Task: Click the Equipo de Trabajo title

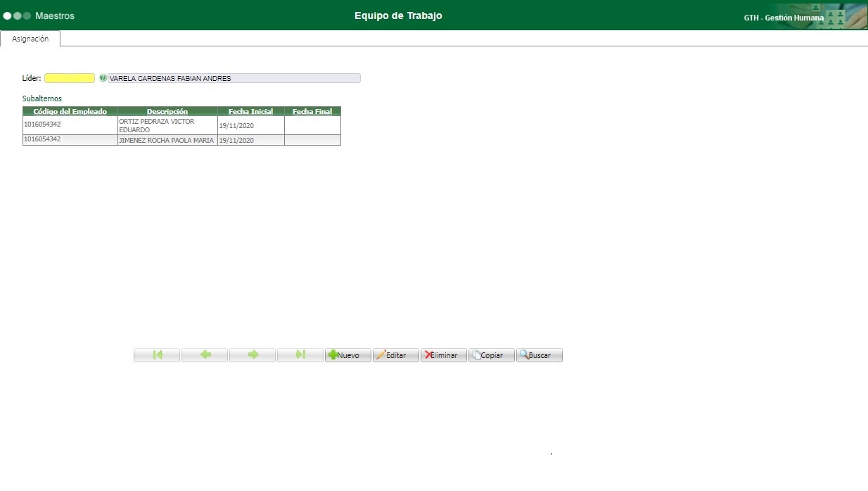Action: coord(398,15)
